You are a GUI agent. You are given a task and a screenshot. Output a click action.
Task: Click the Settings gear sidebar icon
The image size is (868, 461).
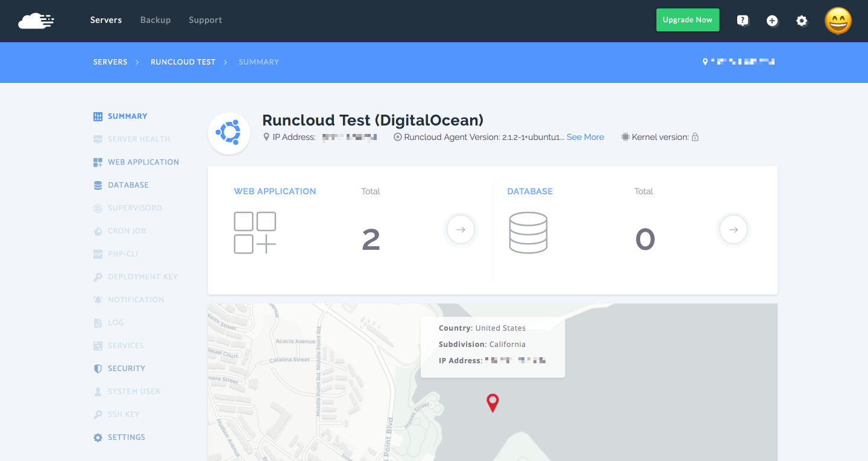tap(98, 437)
